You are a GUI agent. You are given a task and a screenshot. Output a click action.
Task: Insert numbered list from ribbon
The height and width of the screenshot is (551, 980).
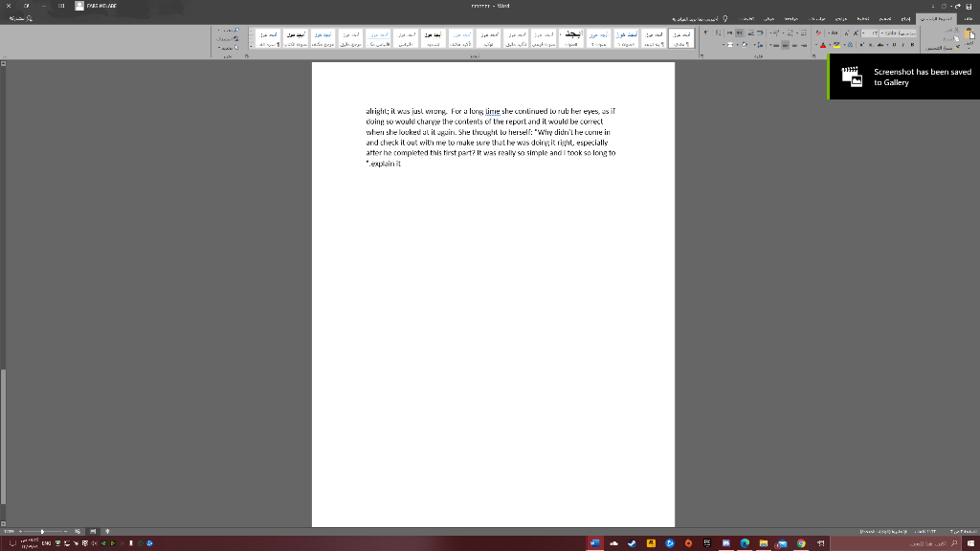pyautogui.click(x=790, y=33)
